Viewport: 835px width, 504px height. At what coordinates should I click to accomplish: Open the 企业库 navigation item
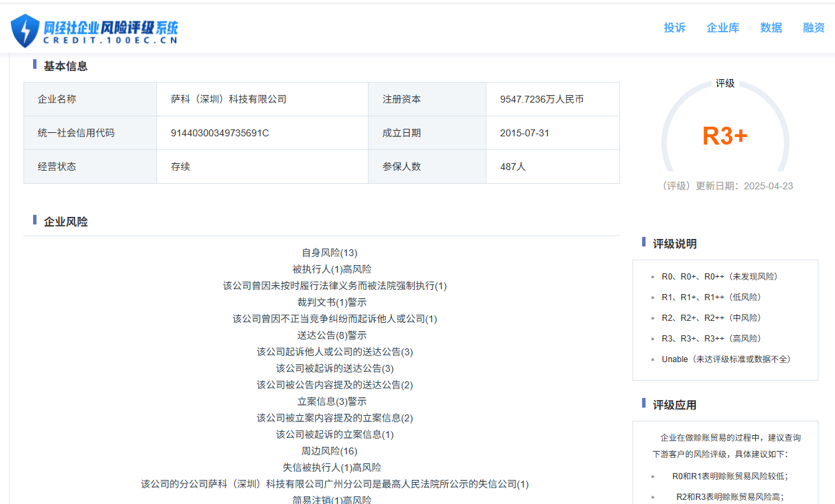[x=723, y=28]
